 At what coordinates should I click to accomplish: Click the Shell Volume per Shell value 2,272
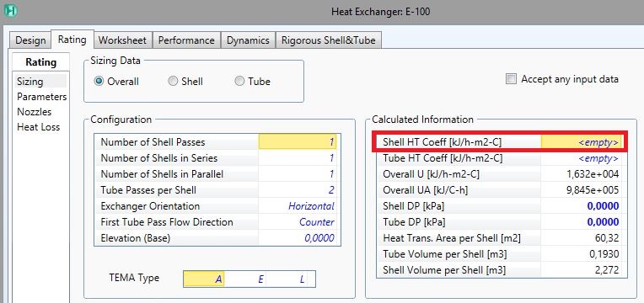581,270
